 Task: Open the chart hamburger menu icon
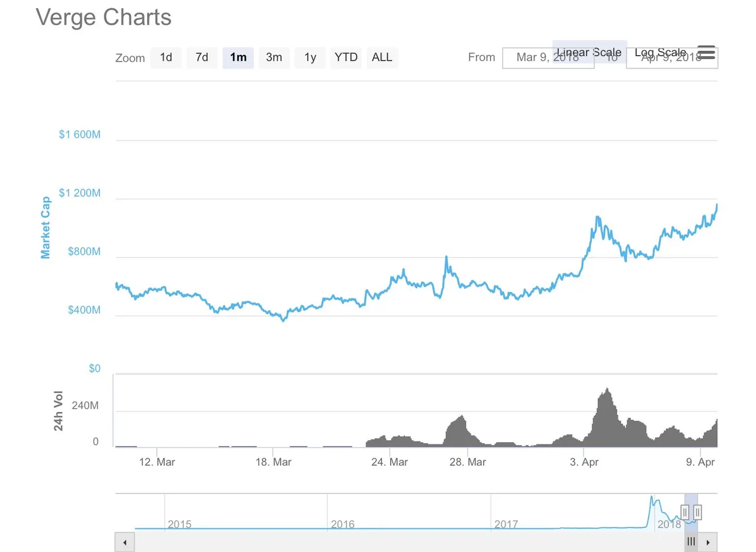(x=706, y=53)
